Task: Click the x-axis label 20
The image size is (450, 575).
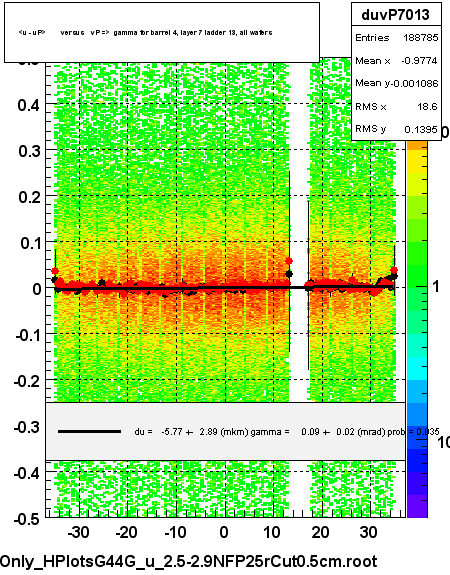Action: [x=320, y=532]
